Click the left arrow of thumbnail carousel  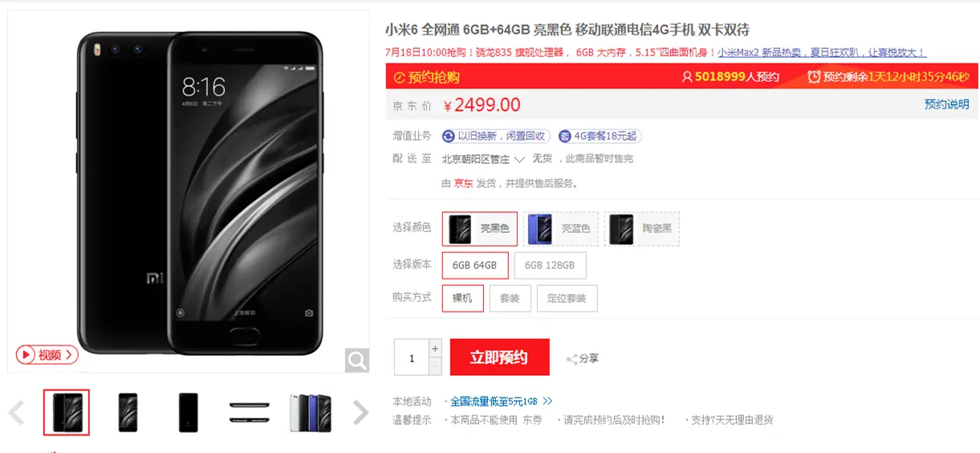[x=17, y=413]
